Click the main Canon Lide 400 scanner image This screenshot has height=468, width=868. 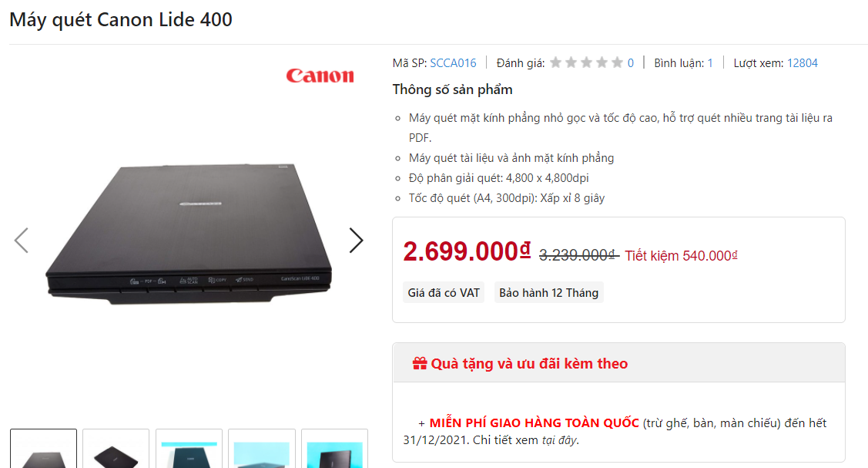[188, 234]
